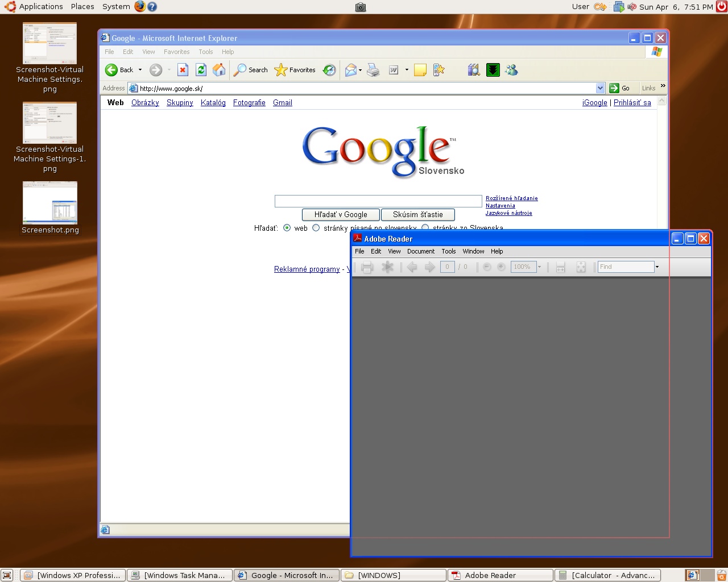This screenshot has width=728, height=582.
Task: Click Adobe Reader zoom in button
Action: [501, 267]
